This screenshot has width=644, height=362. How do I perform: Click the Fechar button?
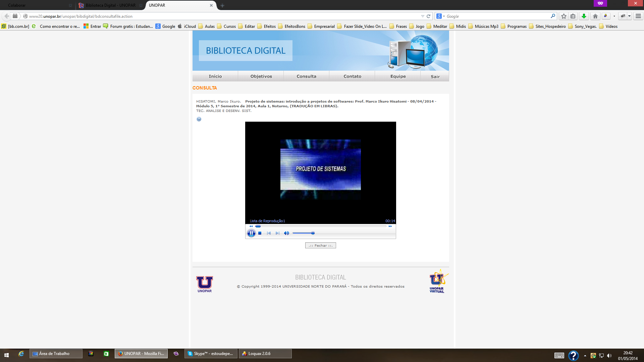[x=321, y=246]
